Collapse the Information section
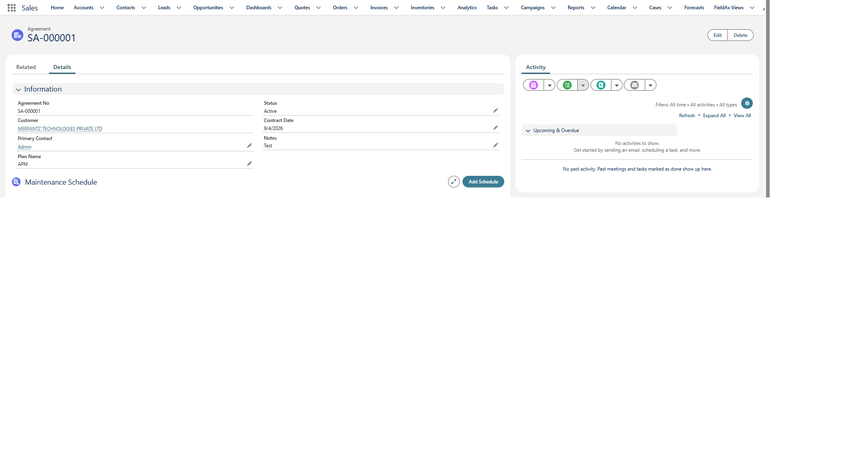Screen dimensions: 868x460 [x=18, y=90]
